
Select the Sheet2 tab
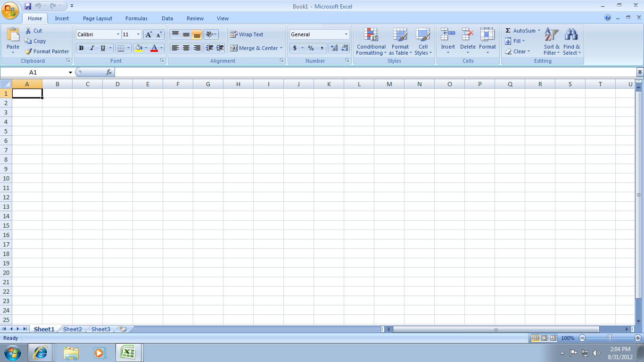[72, 329]
